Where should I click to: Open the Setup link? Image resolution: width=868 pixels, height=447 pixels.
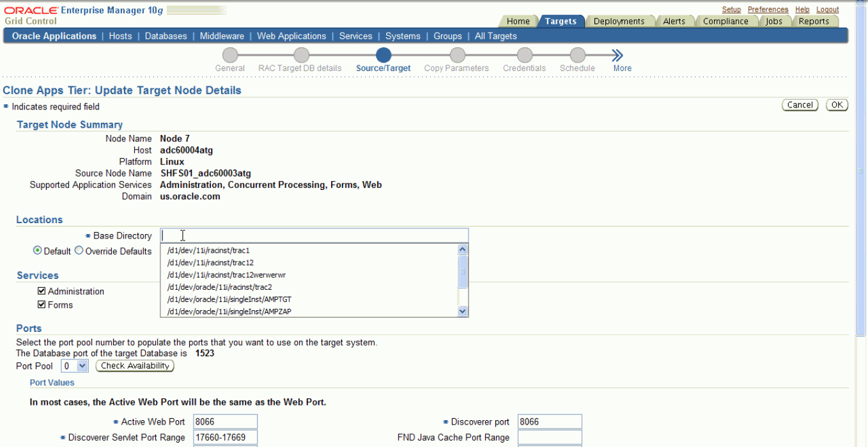click(x=731, y=10)
